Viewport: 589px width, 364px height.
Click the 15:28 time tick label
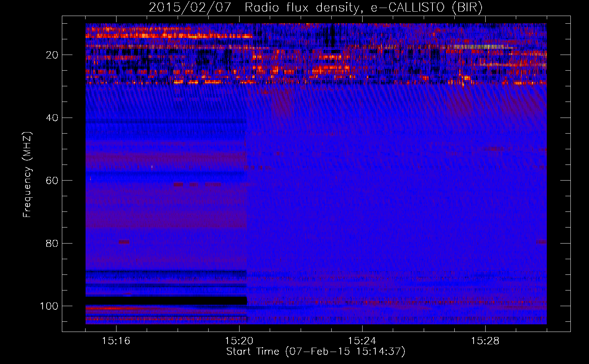click(x=485, y=341)
